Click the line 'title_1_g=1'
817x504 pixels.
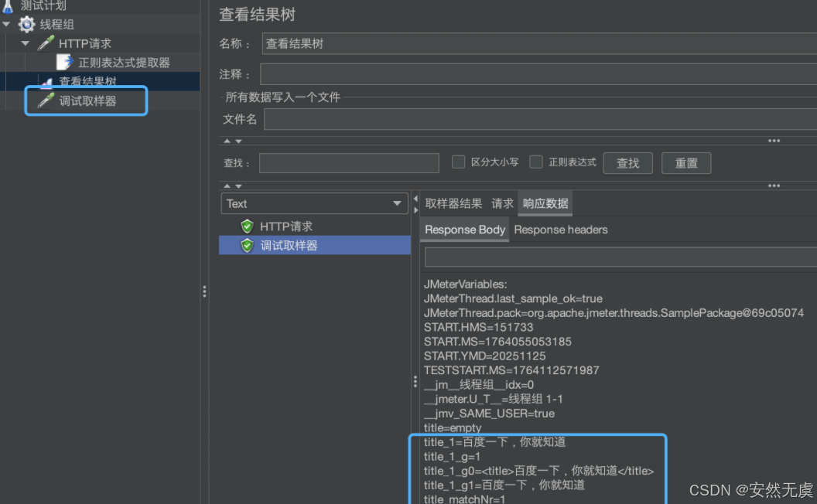tap(452, 457)
